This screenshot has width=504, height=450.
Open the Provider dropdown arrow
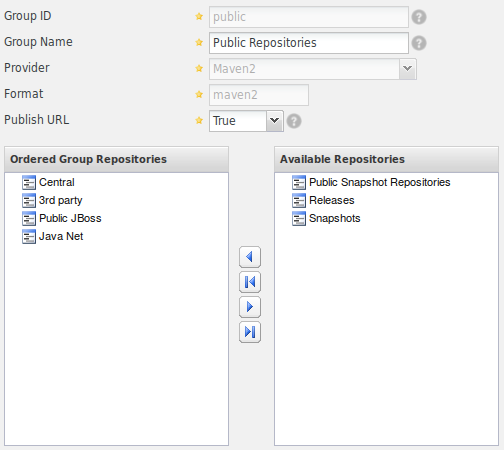point(407,69)
